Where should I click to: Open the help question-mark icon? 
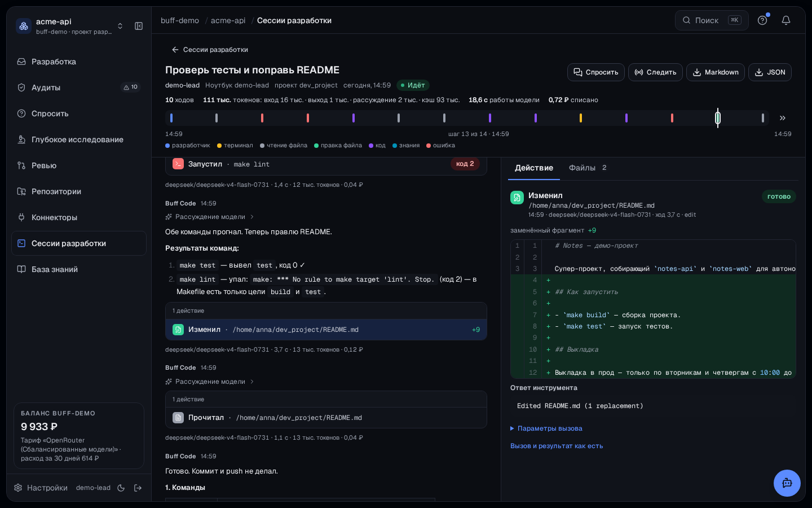coord(762,20)
